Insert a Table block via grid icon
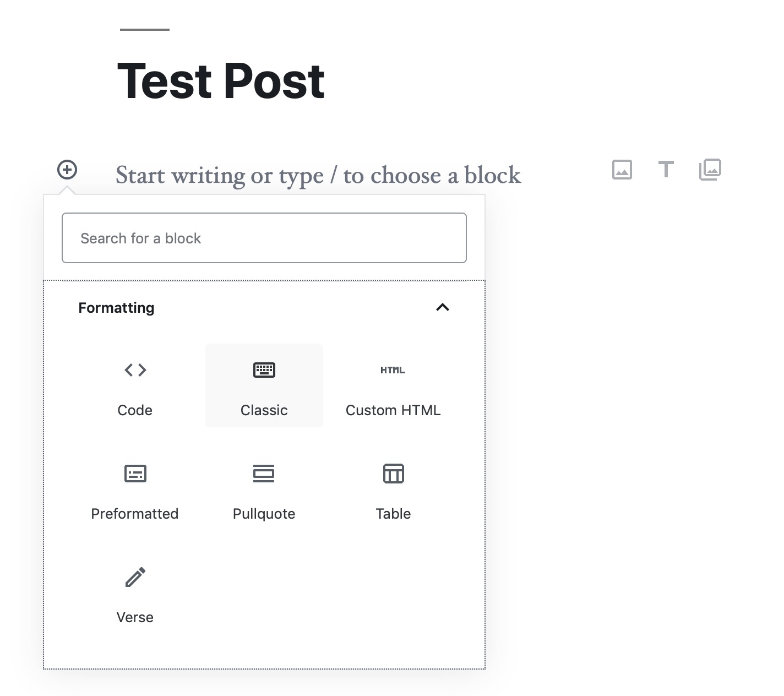Image resolution: width=784 pixels, height=696 pixels. point(393,474)
